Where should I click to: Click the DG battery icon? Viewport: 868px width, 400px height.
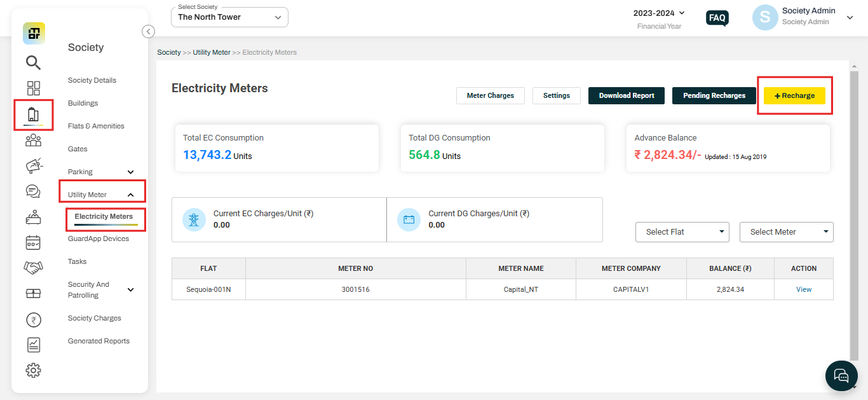pos(409,219)
